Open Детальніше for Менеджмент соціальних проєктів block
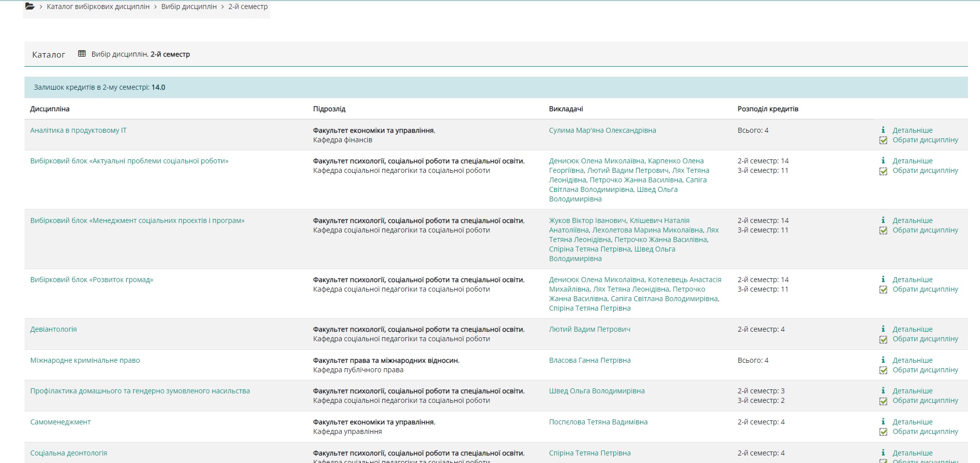Image resolution: width=980 pixels, height=463 pixels. (912, 220)
